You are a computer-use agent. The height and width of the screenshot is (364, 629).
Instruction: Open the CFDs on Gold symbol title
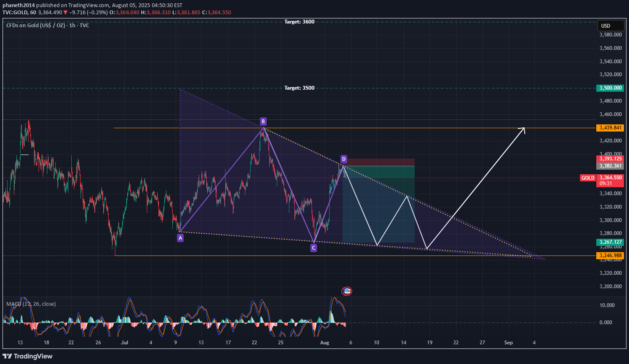(47, 26)
